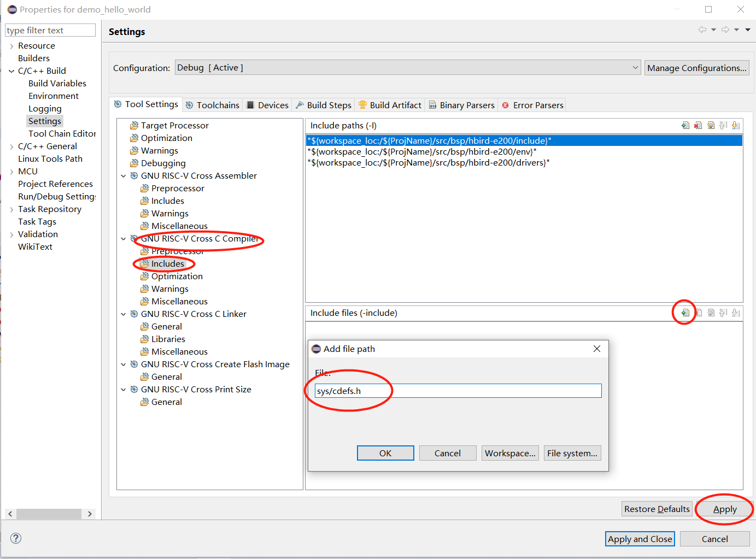756x559 pixels.
Task: Add a new include path
Action: tap(685, 125)
